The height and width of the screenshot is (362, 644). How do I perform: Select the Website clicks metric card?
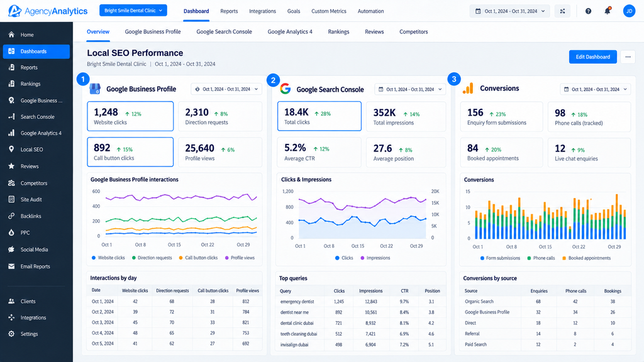click(x=130, y=116)
